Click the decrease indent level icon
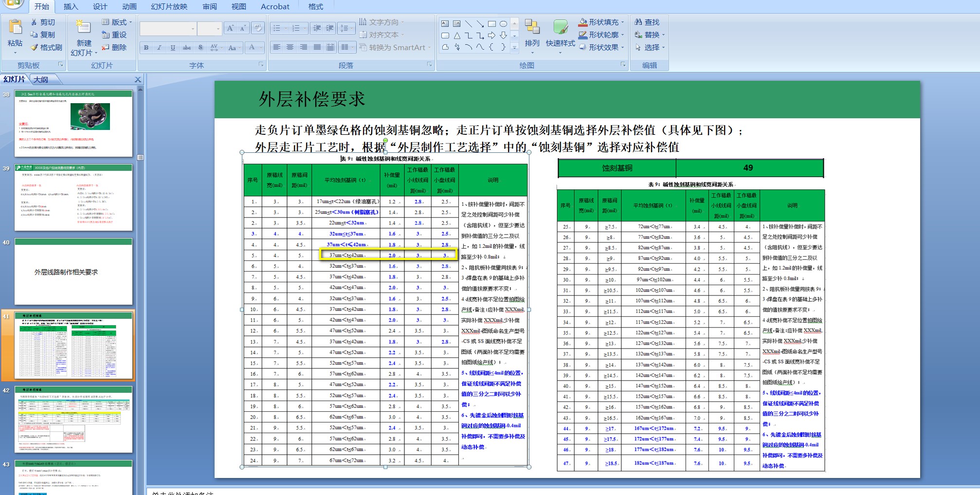This screenshot has width=980, height=495. (317, 28)
